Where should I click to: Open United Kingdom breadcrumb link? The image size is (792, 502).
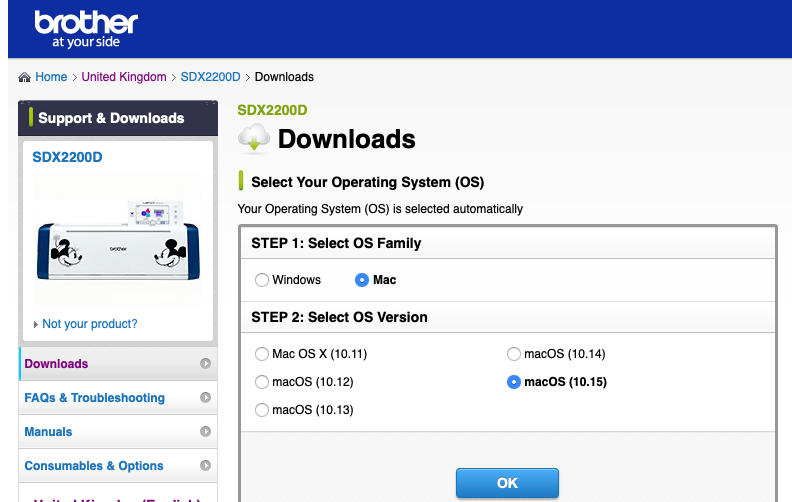124,77
